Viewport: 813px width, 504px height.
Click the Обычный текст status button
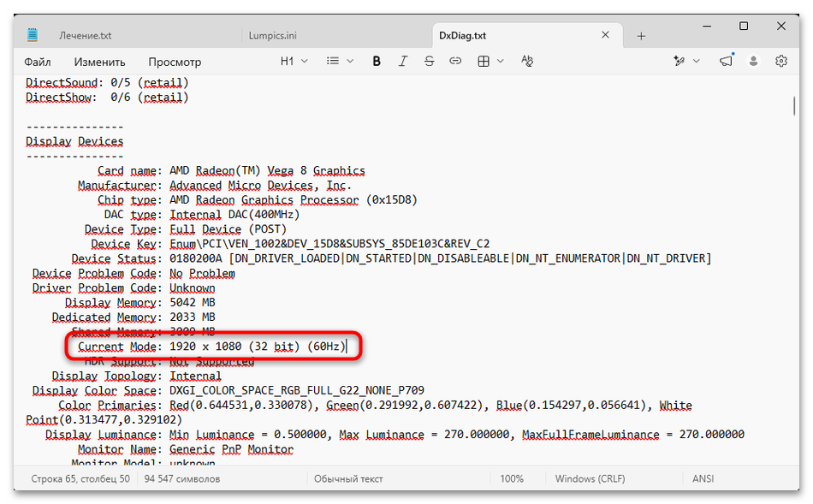[348, 478]
